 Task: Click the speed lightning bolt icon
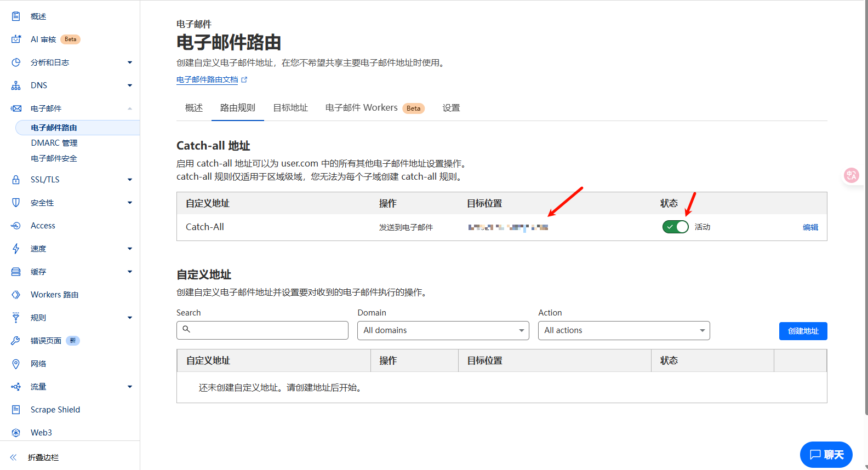(16, 249)
